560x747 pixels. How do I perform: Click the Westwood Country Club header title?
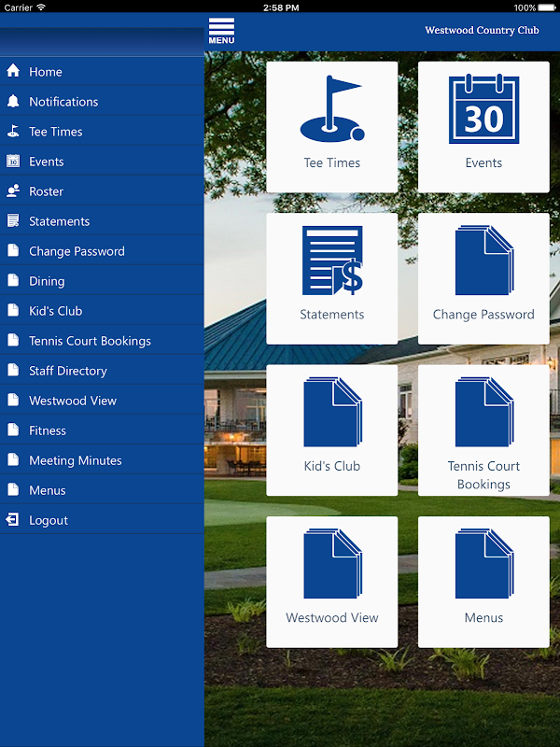(482, 31)
